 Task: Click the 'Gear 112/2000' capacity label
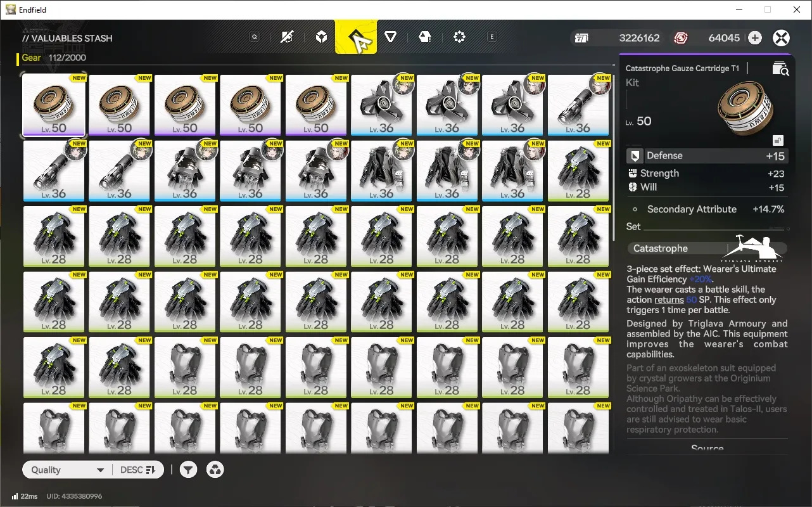point(54,58)
